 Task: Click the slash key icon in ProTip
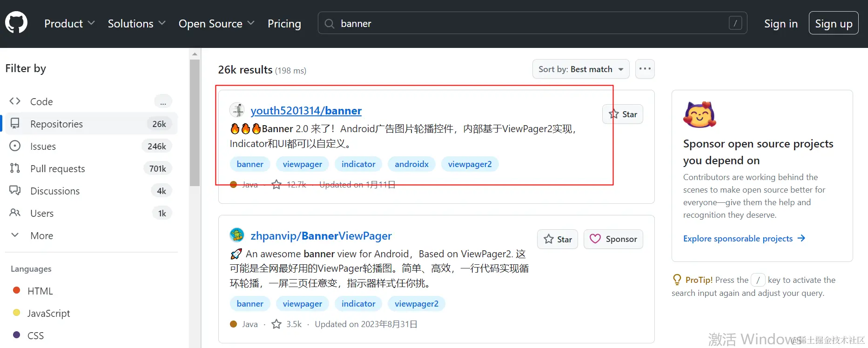(758, 280)
